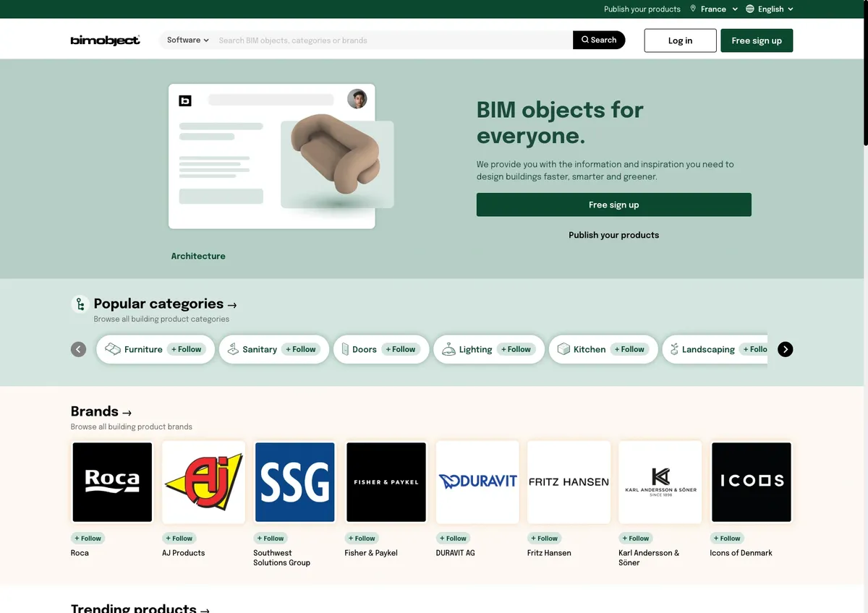Click the Search button
The height and width of the screenshot is (613, 868).
click(x=599, y=40)
